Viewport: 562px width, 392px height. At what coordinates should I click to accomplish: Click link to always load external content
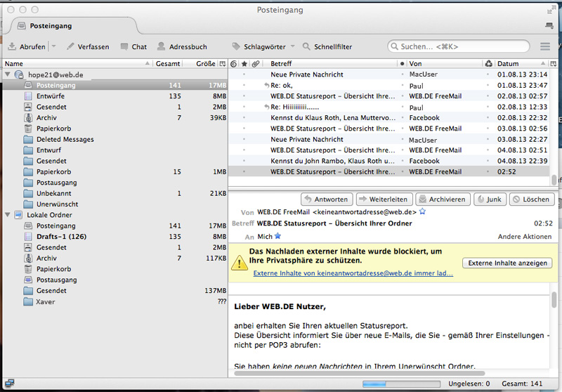tap(353, 273)
